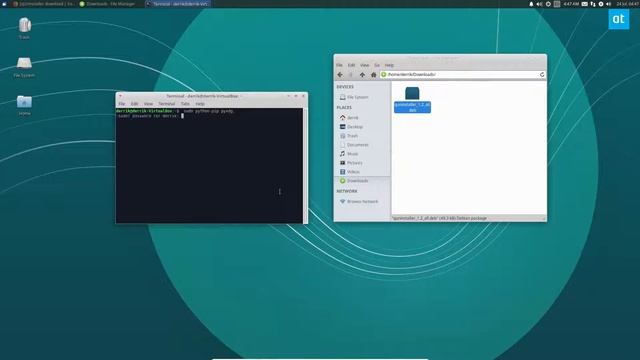Open View menu in File Manager
640x360 pixels.
click(364, 65)
